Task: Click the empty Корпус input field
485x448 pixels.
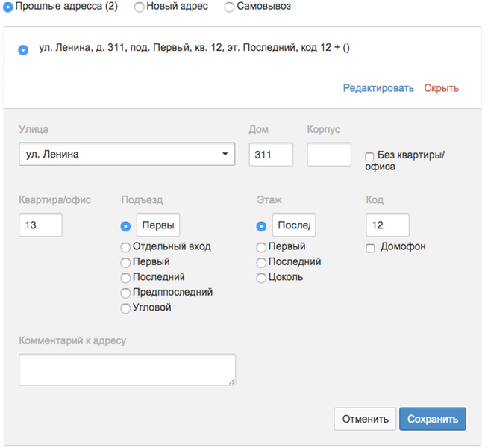Action: (x=329, y=154)
